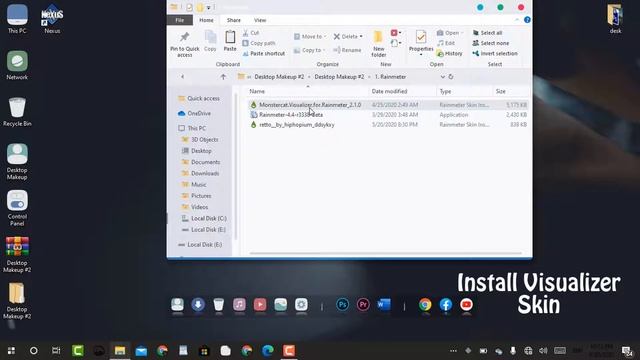
Task: Expand the Open button dropdown
Action: [462, 33]
